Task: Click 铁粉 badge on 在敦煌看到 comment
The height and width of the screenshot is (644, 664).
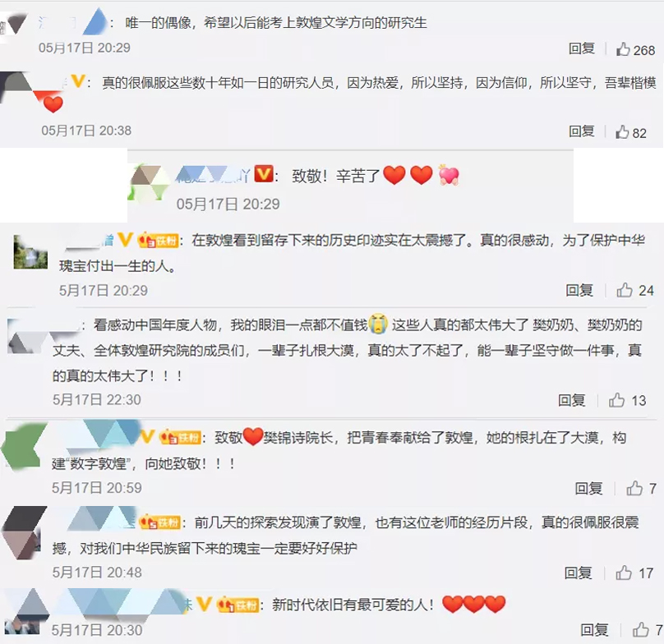Action: coord(158,241)
